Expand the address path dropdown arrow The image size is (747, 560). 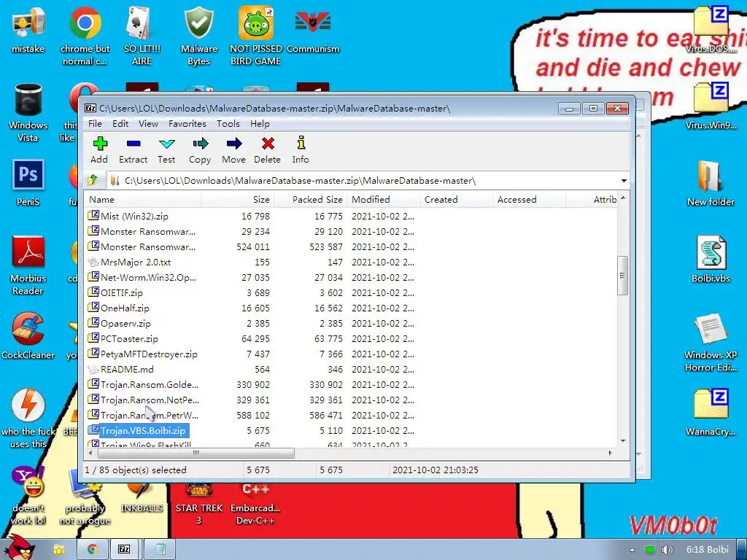tap(624, 181)
